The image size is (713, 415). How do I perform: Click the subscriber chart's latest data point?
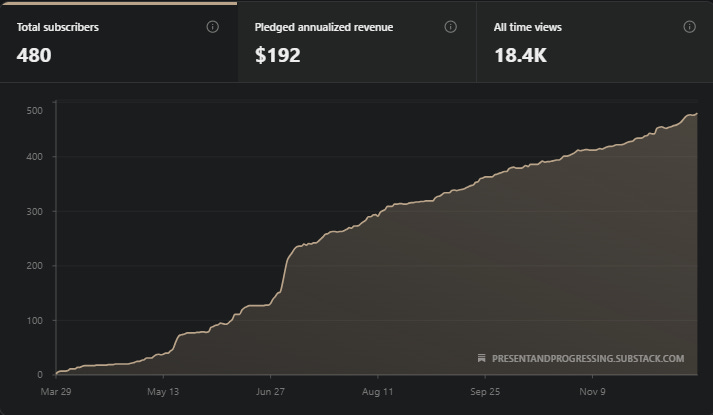click(697, 114)
